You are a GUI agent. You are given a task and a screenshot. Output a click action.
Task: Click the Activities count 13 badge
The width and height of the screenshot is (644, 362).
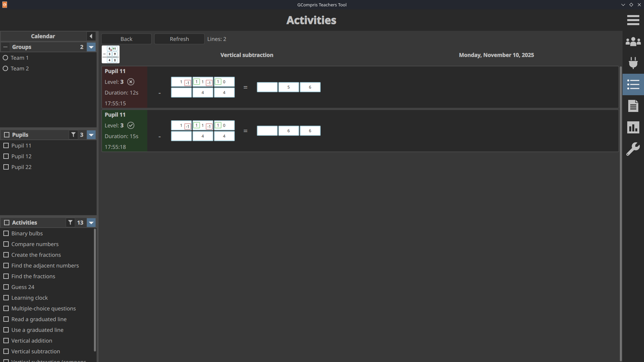point(80,223)
